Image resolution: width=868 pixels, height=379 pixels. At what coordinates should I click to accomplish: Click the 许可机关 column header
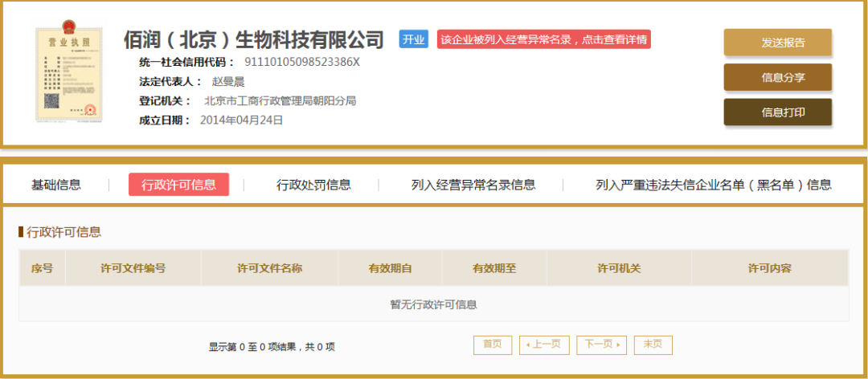[619, 268]
